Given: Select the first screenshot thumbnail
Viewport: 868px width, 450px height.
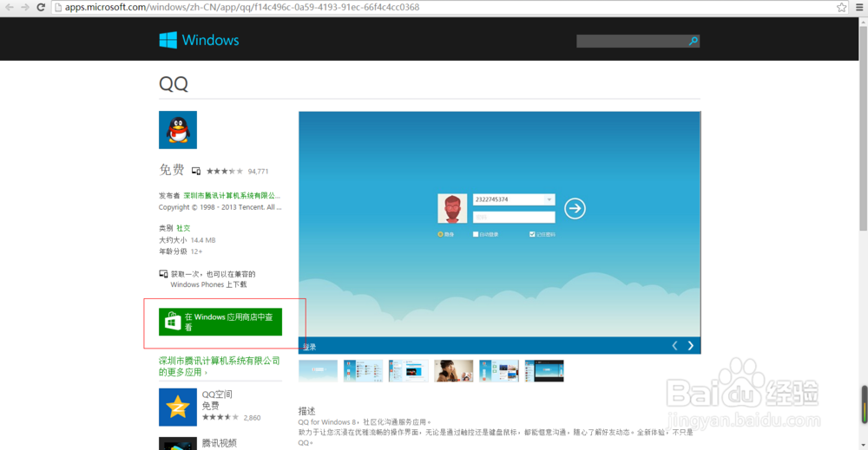Looking at the screenshot, I should point(318,371).
